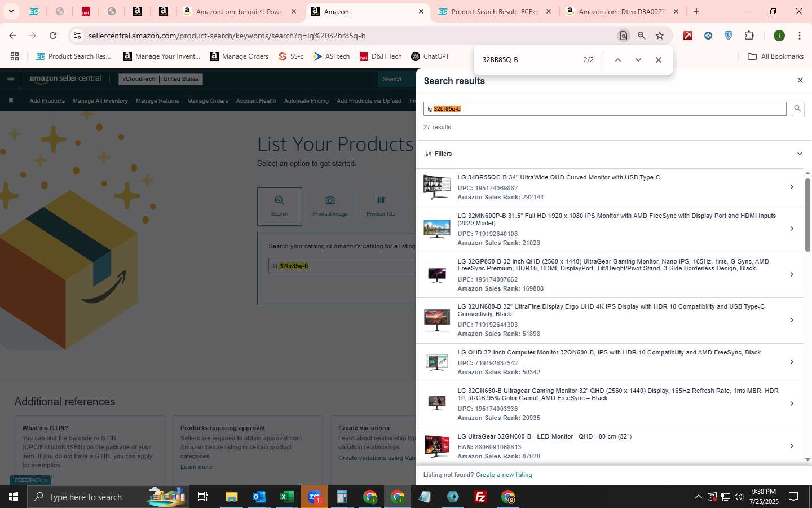Close the browser find bar
This screenshot has width=812, height=508.
tap(658, 60)
